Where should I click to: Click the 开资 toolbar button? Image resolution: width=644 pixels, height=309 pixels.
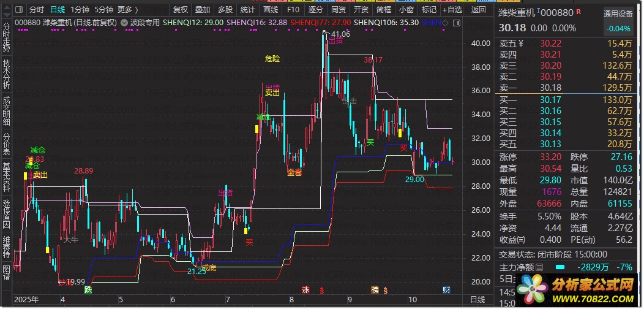pyautogui.click(x=361, y=9)
